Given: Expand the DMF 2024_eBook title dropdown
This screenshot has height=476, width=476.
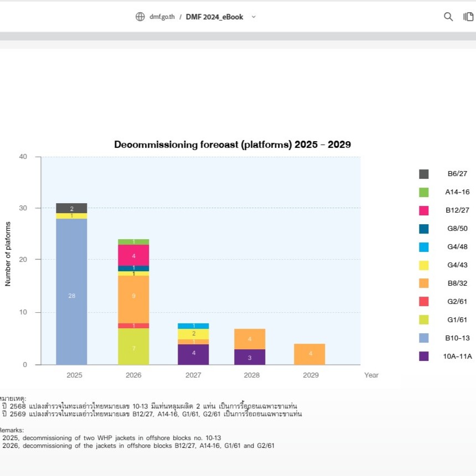Looking at the screenshot, I should pos(254,17).
